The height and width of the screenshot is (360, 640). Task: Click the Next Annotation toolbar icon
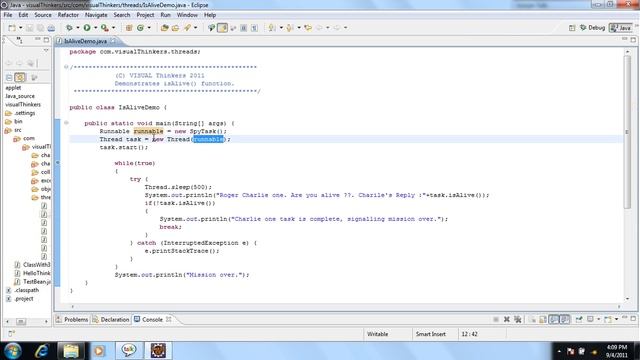(x=271, y=28)
